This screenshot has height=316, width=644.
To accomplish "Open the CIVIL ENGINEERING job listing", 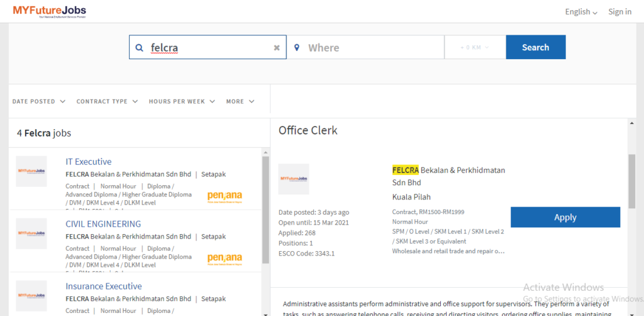I will pos(103,224).
